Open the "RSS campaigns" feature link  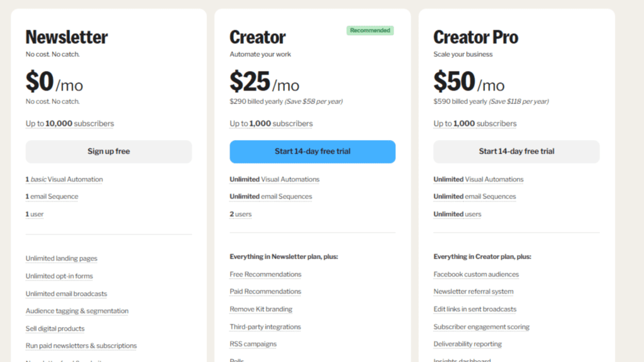click(253, 344)
